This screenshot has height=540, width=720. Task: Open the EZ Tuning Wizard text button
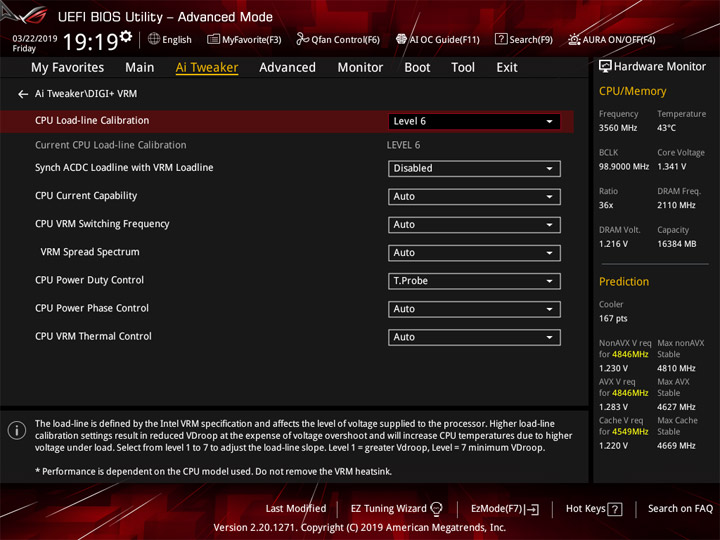coord(388,509)
